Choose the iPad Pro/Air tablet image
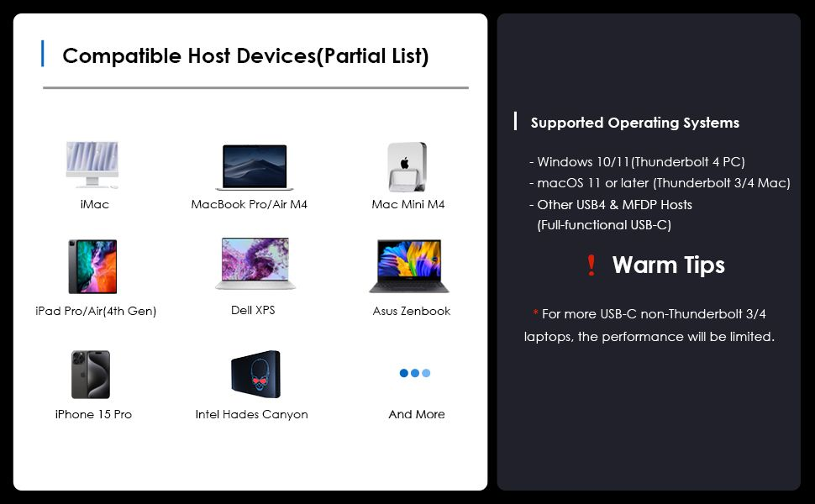This screenshot has height=504, width=815. [92, 266]
